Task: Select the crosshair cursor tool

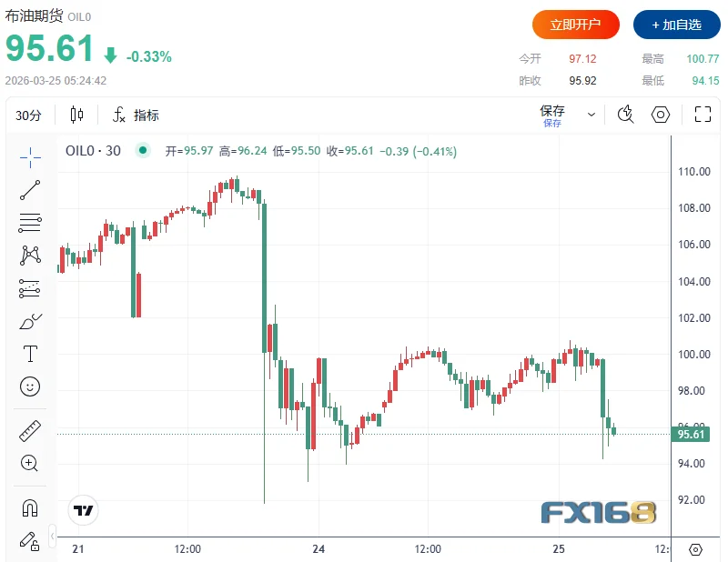Action: pos(30,157)
